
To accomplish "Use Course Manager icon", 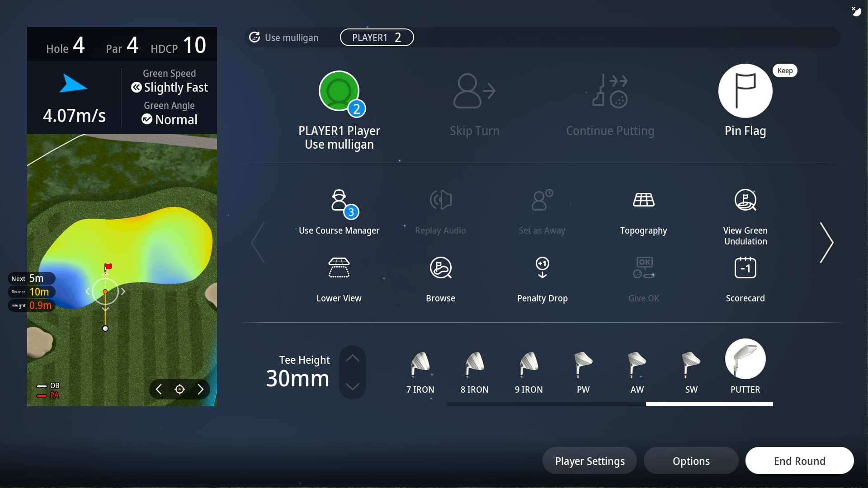I will click(339, 201).
